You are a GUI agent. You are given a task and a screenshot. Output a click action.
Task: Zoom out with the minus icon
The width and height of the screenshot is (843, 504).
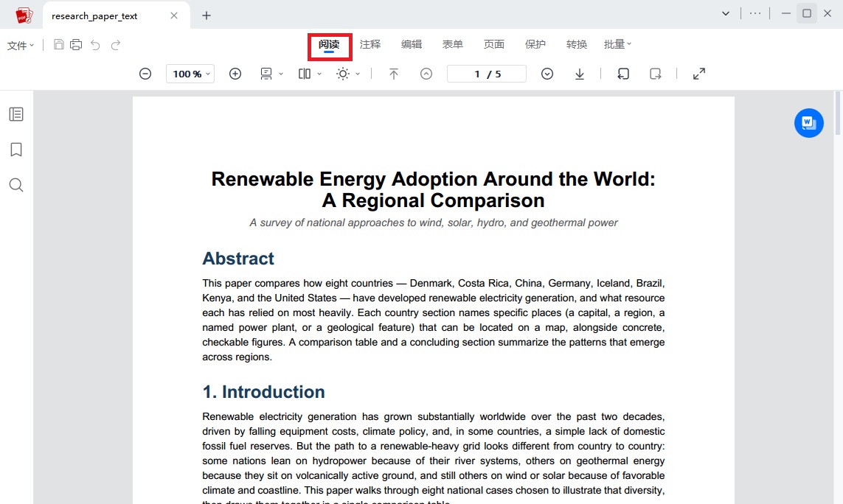(x=145, y=74)
